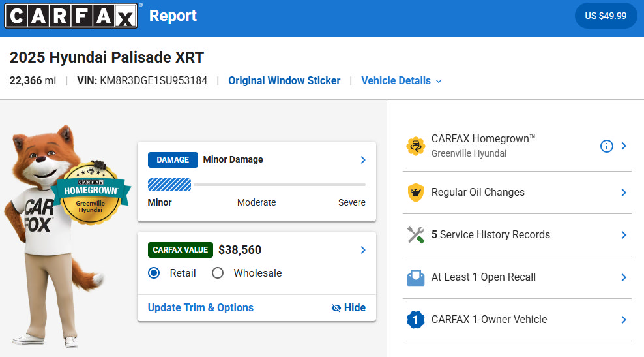Click the Report header title
The width and height of the screenshot is (644, 357).
[173, 16]
